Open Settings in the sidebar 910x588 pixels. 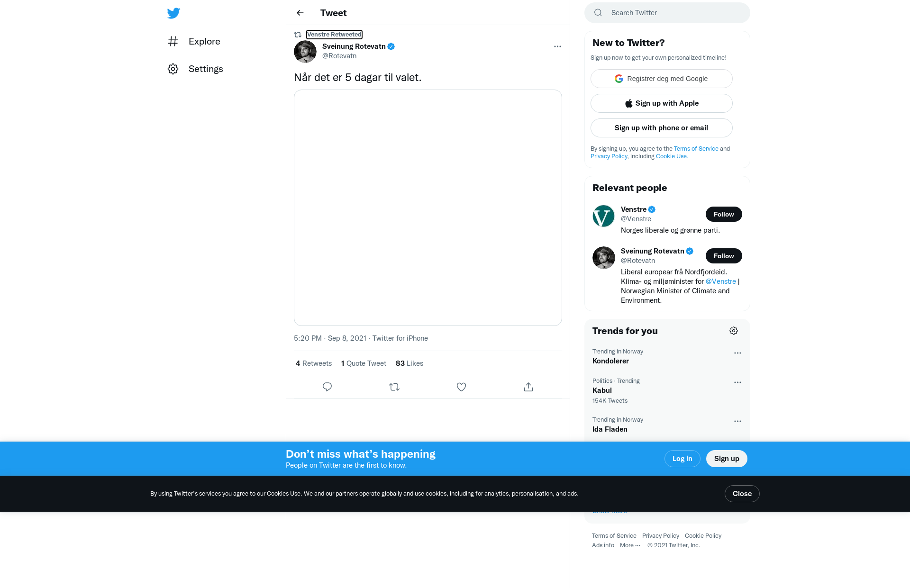click(x=195, y=69)
